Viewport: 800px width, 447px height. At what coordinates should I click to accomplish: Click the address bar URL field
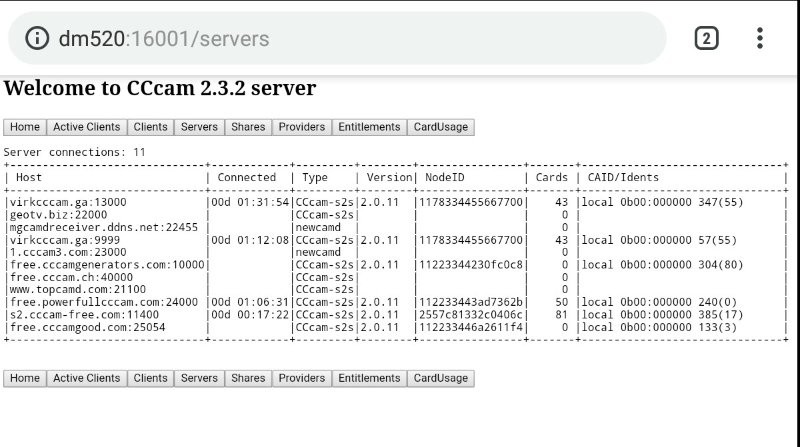point(350,39)
